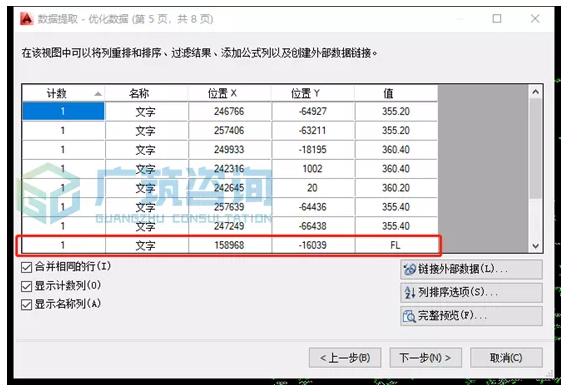Screen dimensions: 571x392
Task: Close the data extraction dialog
Action: tap(535, 19)
